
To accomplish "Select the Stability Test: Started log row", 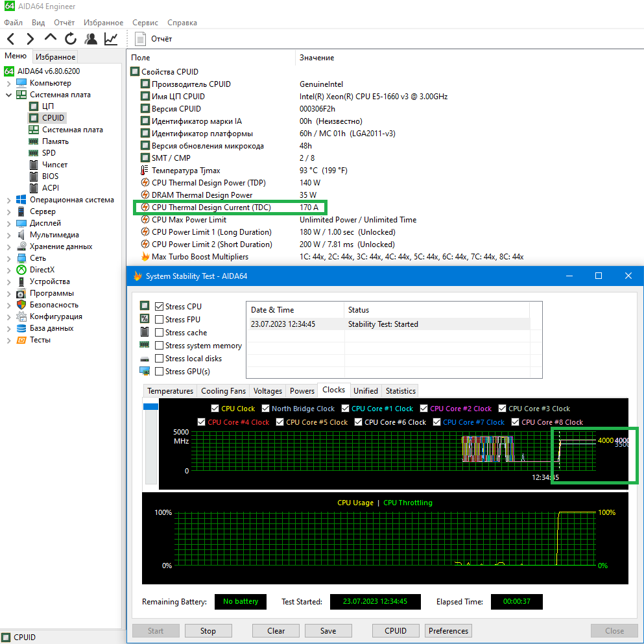I will [x=390, y=324].
